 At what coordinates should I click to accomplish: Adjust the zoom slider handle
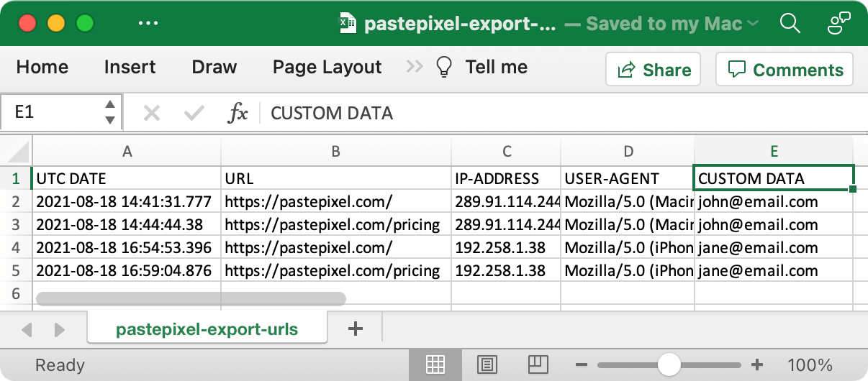click(669, 364)
